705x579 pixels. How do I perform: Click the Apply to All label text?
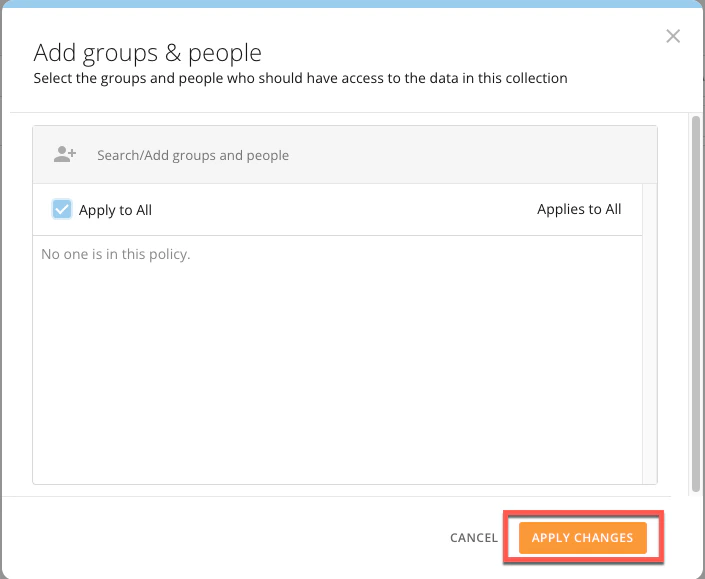(116, 210)
